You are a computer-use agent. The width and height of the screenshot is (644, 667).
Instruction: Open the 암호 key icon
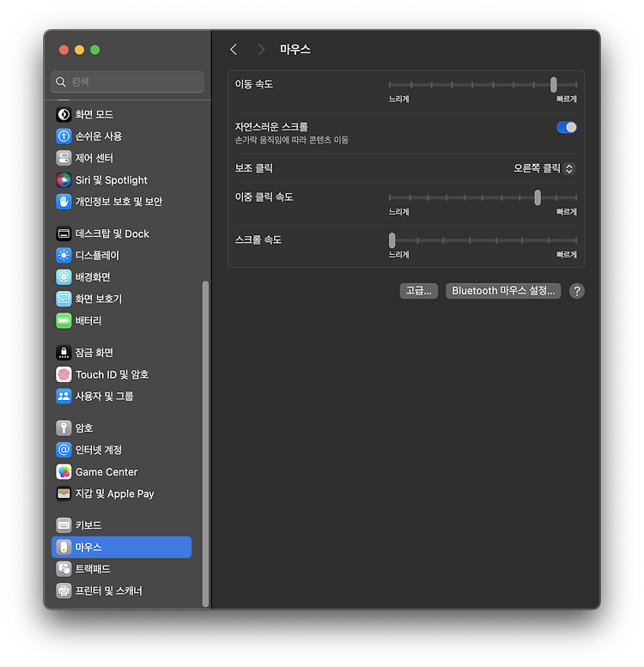click(x=64, y=428)
